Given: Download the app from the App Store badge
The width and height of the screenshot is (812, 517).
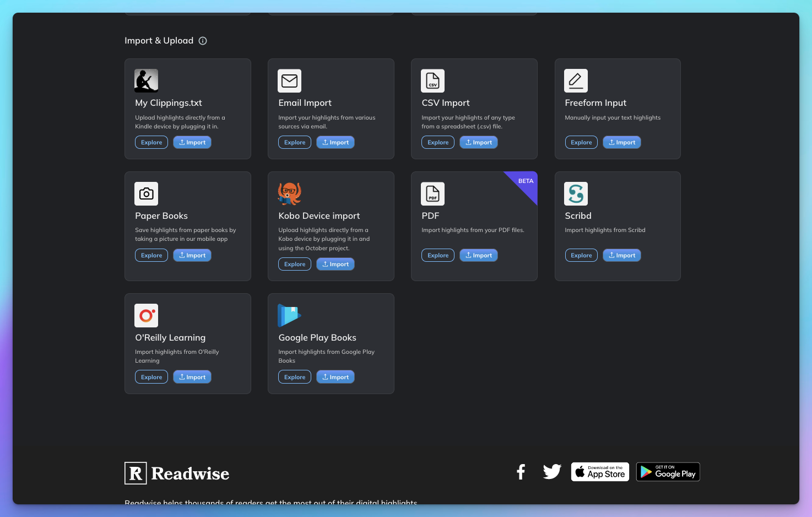Looking at the screenshot, I should [x=600, y=472].
